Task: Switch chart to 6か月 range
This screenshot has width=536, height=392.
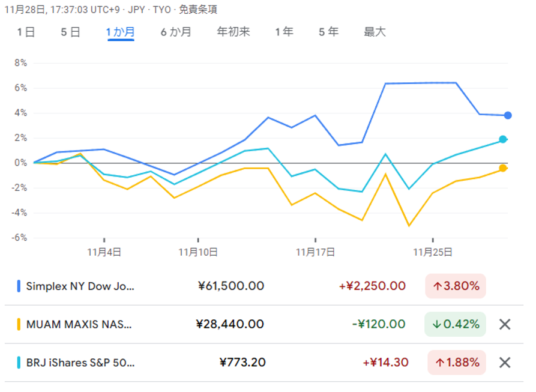Action: (175, 32)
